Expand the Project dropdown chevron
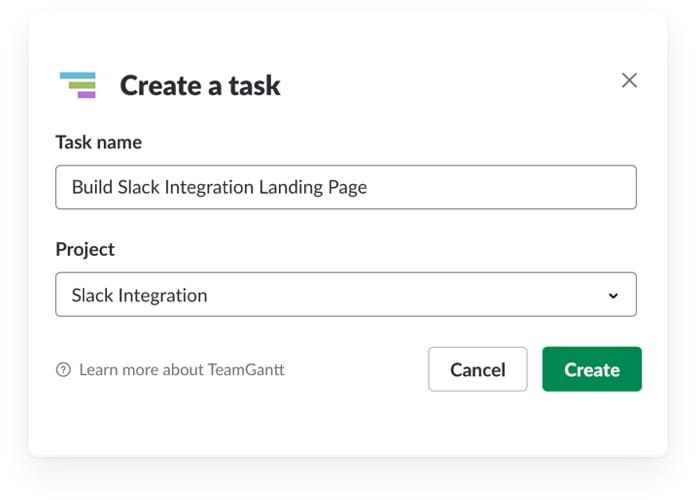The height and width of the screenshot is (500, 696). pos(613,296)
